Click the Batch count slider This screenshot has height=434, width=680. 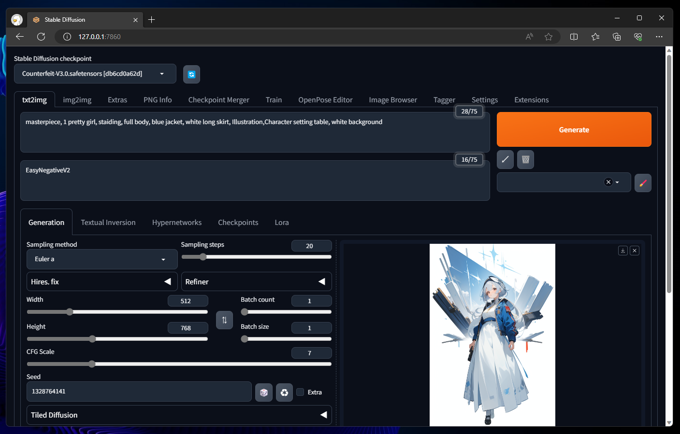point(286,312)
